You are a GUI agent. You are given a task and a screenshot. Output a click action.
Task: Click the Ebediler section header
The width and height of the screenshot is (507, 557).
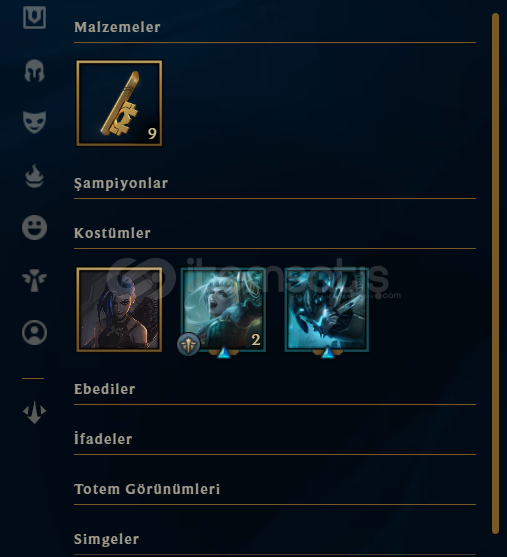tap(104, 389)
